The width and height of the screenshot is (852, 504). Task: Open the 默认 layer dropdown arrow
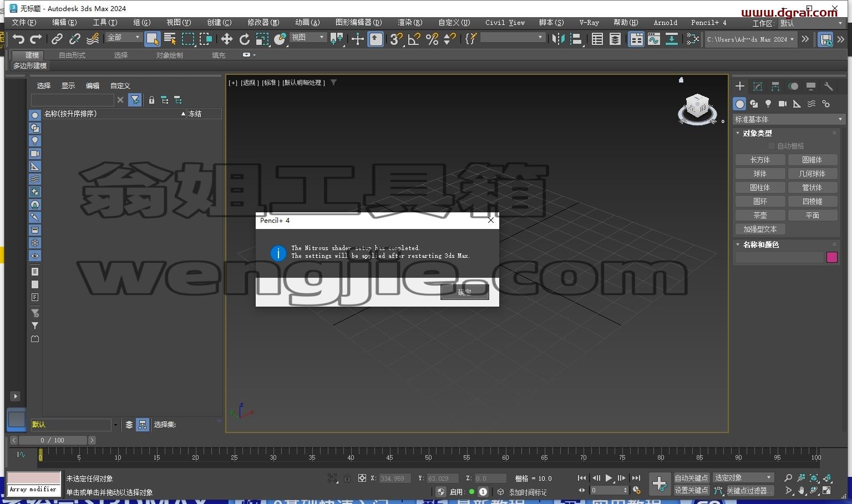115,425
